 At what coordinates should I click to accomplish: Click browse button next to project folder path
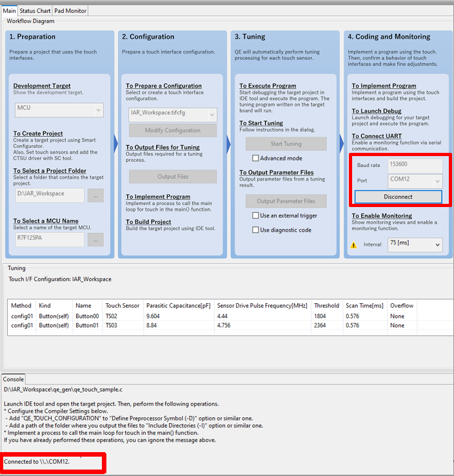95,194
